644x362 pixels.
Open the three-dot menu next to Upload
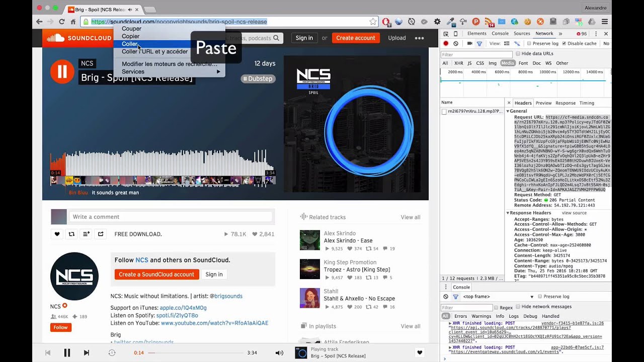click(419, 38)
